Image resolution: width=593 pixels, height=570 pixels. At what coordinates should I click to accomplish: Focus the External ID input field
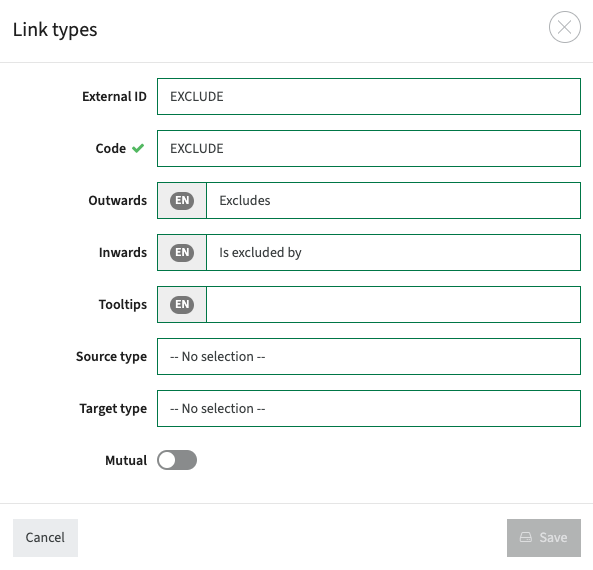(369, 96)
